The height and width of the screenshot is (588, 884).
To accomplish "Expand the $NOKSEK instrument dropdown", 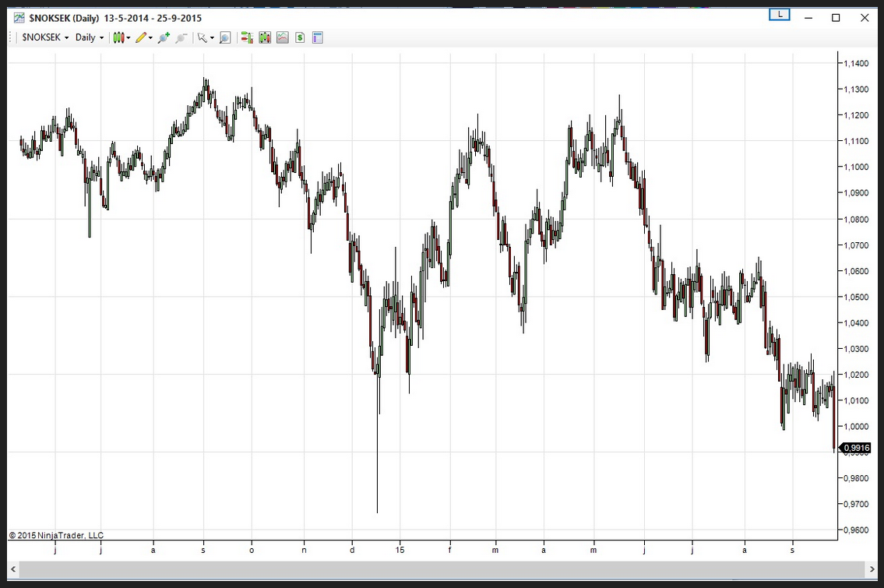I will pos(45,37).
